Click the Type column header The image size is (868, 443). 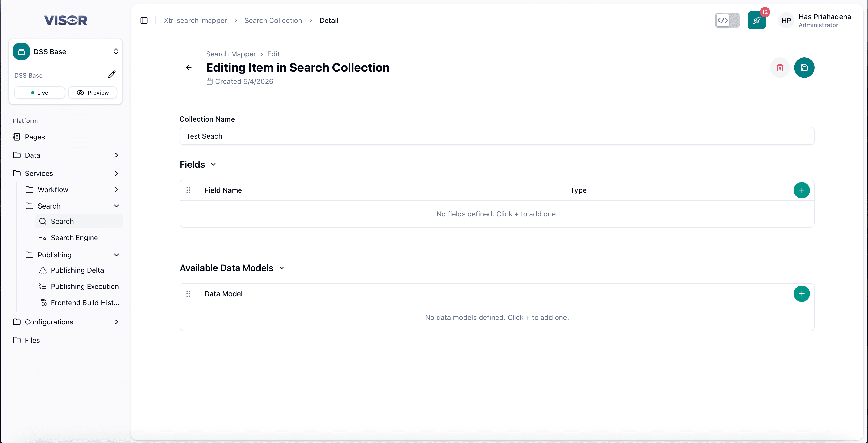[578, 190]
